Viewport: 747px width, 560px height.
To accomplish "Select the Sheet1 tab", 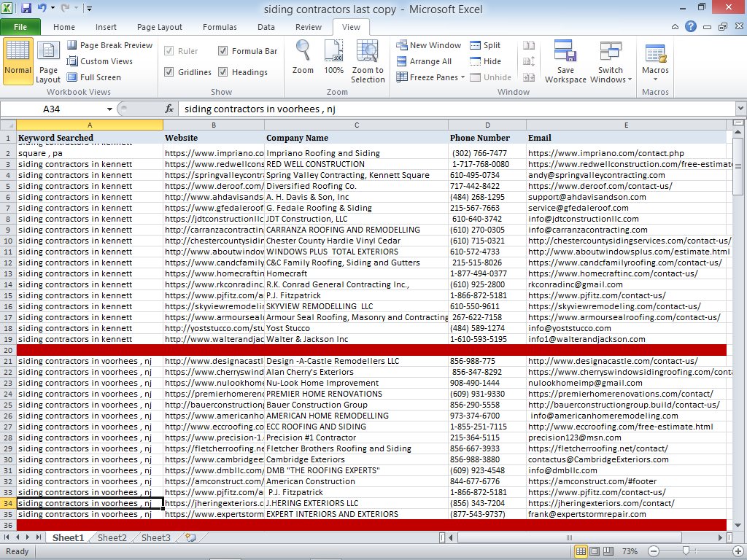I will pyautogui.click(x=68, y=537).
